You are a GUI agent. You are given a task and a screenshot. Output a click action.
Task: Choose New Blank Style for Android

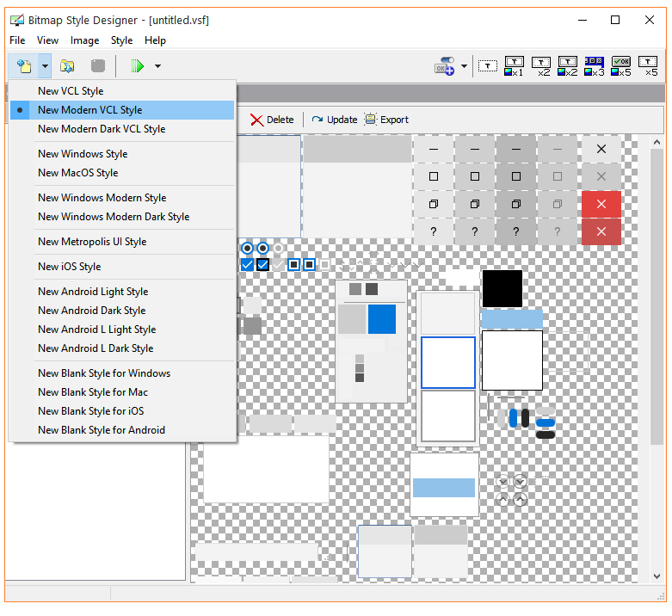coord(122,430)
